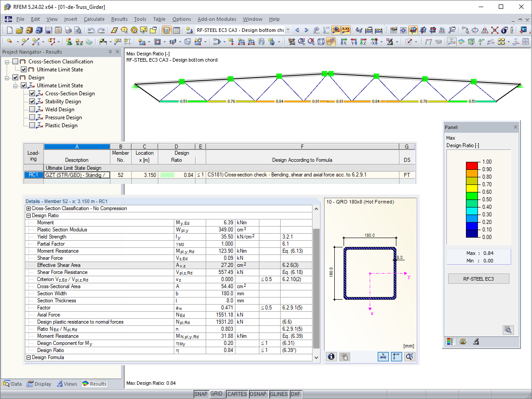532x399 pixels.
Task: Toggle OSNAP in status bar
Action: 258,394
